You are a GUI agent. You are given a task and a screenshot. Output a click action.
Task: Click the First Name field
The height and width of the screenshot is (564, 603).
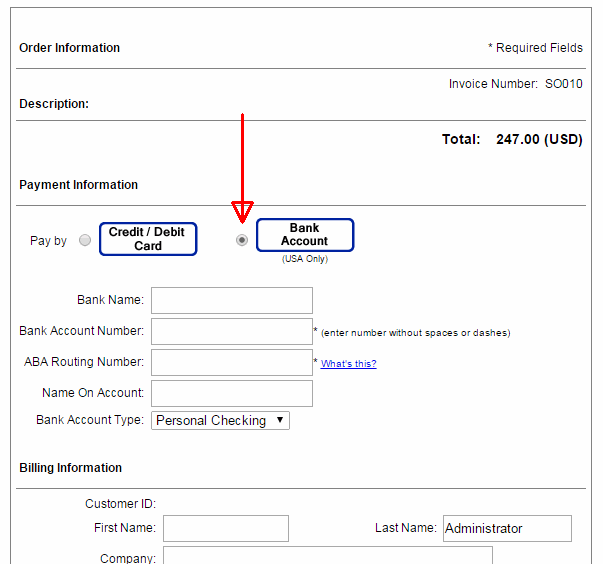pyautogui.click(x=226, y=528)
